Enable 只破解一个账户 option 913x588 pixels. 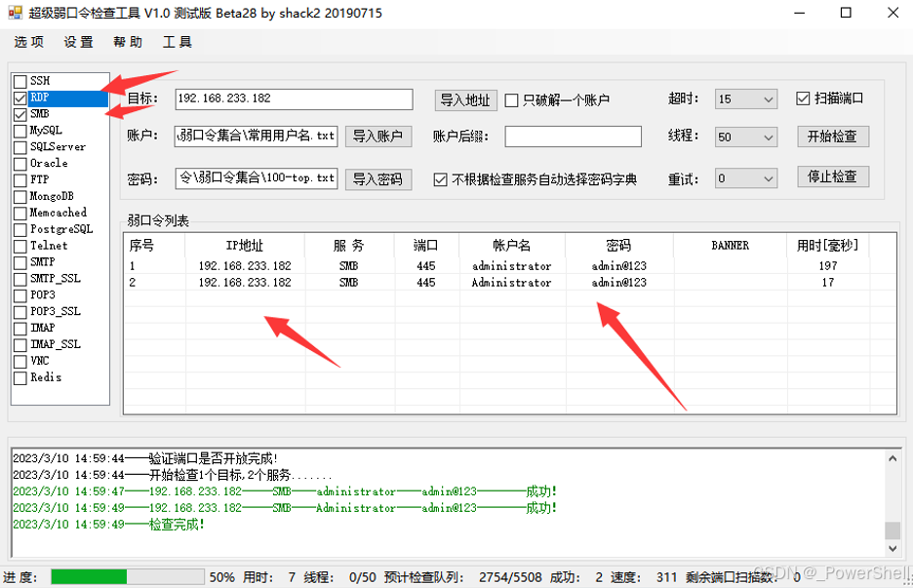point(512,99)
